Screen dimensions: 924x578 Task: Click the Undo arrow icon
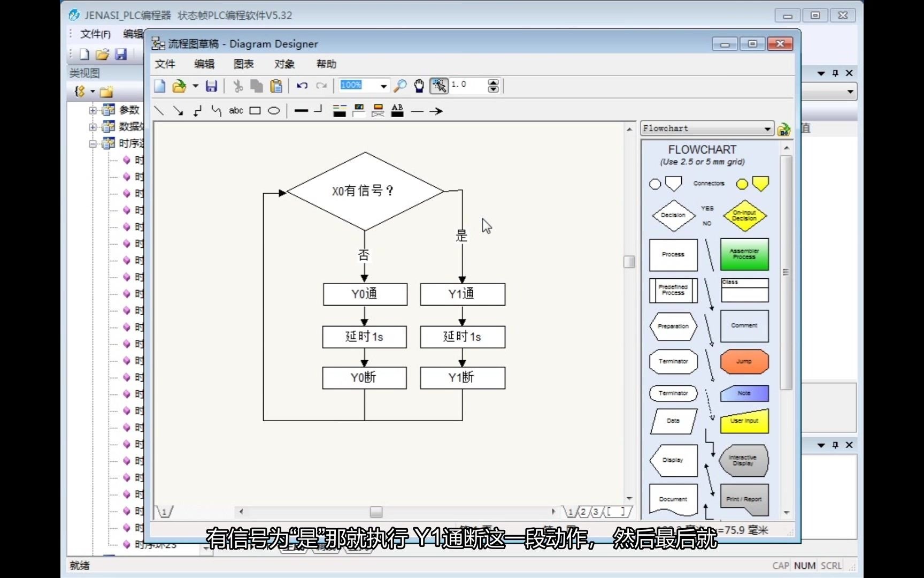point(302,85)
